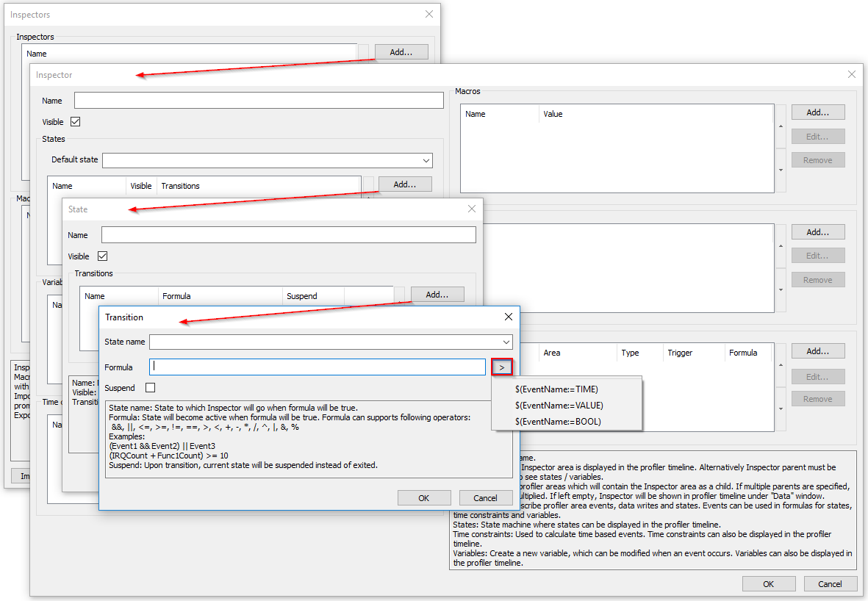The width and height of the screenshot is (868, 601).
Task: Add a transition in State dialog
Action: point(437,294)
